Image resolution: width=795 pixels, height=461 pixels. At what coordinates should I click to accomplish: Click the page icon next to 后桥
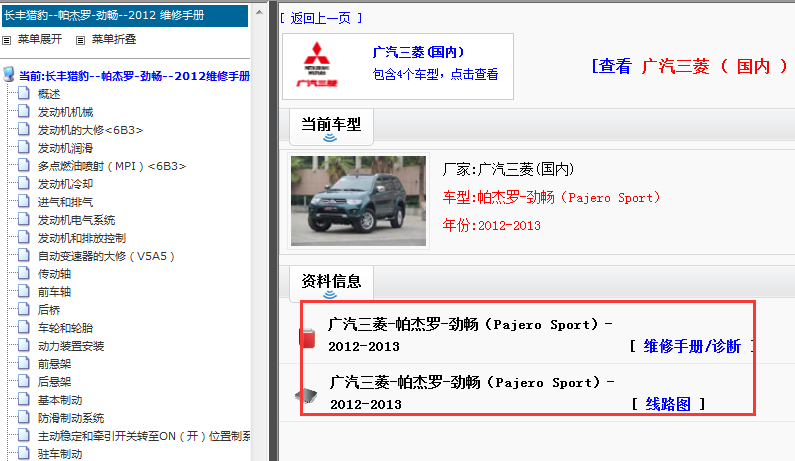pyautogui.click(x=24, y=309)
